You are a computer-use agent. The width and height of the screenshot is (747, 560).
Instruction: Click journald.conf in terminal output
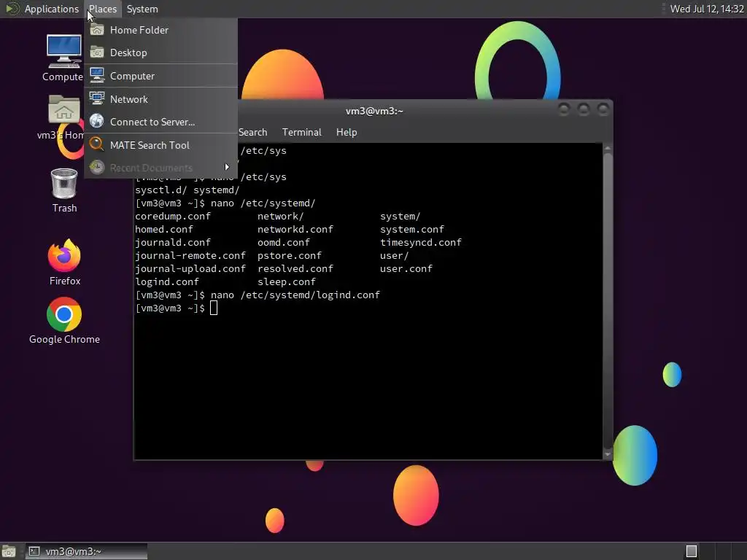click(x=172, y=242)
